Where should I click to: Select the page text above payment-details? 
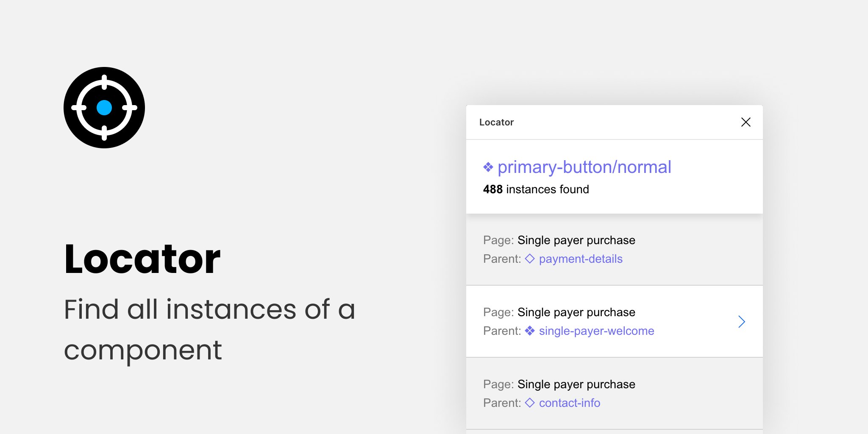click(x=576, y=240)
